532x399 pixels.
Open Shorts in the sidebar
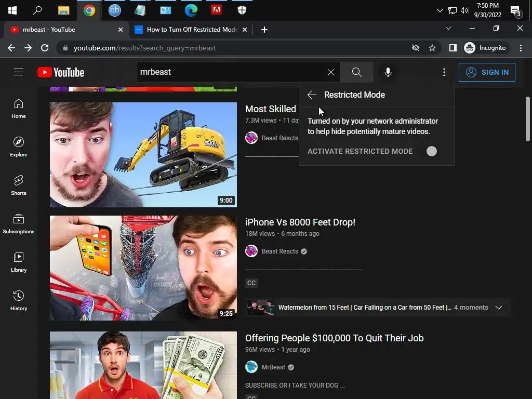coord(19,185)
